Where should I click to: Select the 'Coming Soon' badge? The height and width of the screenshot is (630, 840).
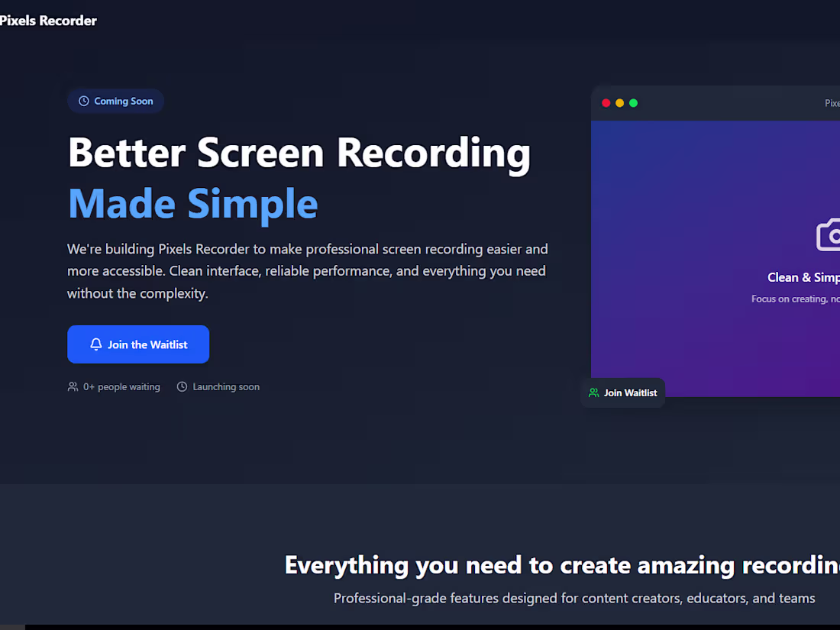115,101
